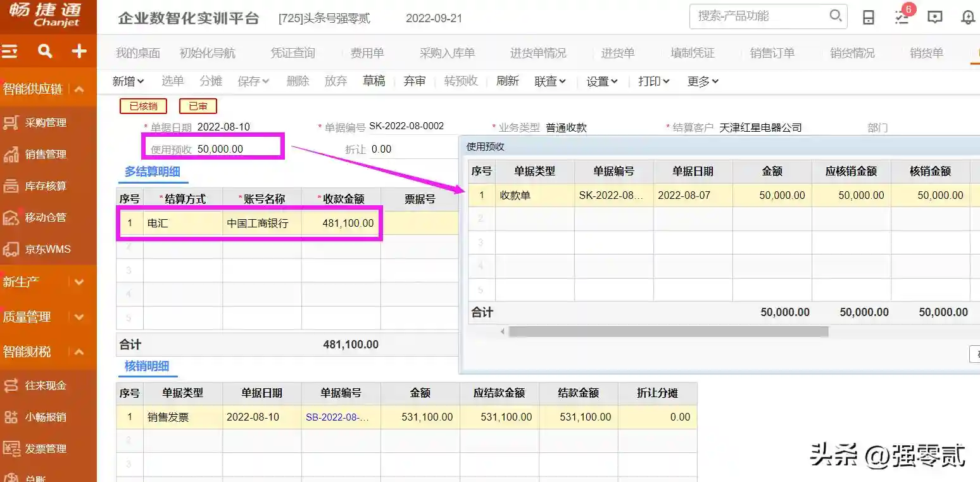
Task: Expand the 质量管理 sidebar section
Action: pyautogui.click(x=79, y=317)
